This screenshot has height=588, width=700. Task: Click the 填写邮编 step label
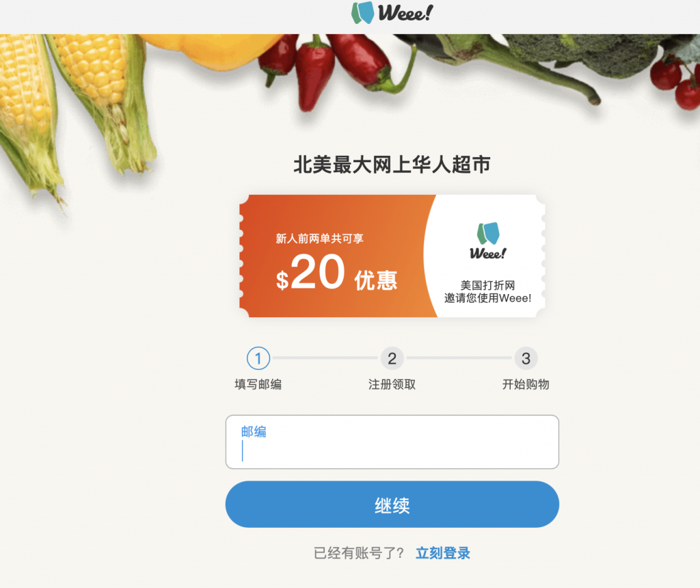(x=258, y=384)
